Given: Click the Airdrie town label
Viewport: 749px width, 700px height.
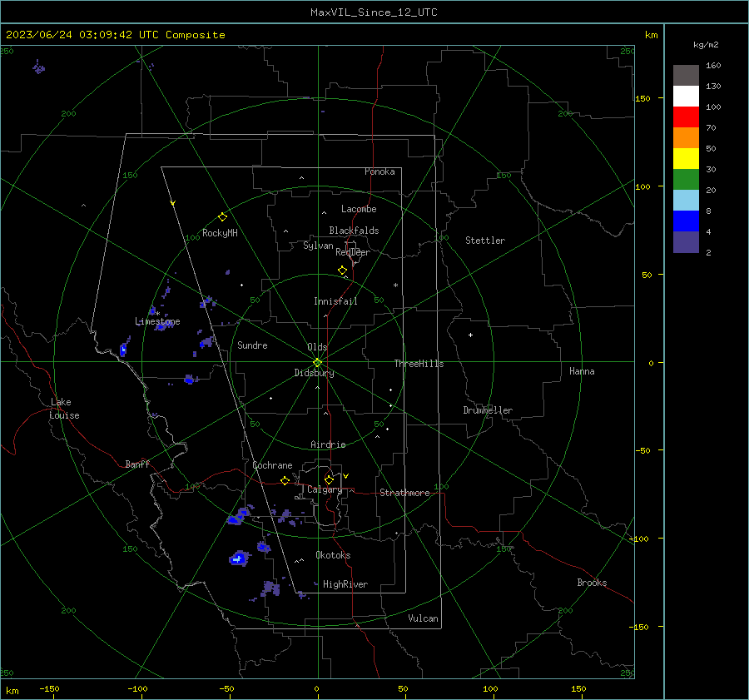Looking at the screenshot, I should point(328,444).
